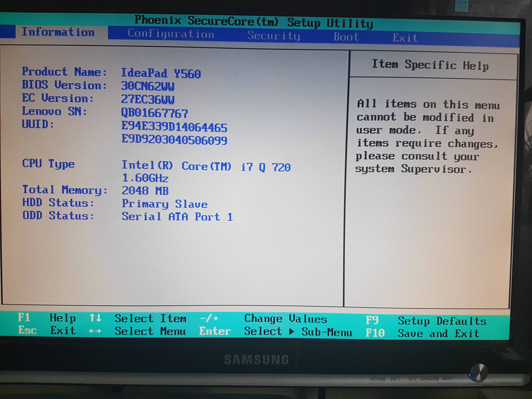This screenshot has width=532, height=399.
Task: Open the Exit tab
Action: coord(405,38)
